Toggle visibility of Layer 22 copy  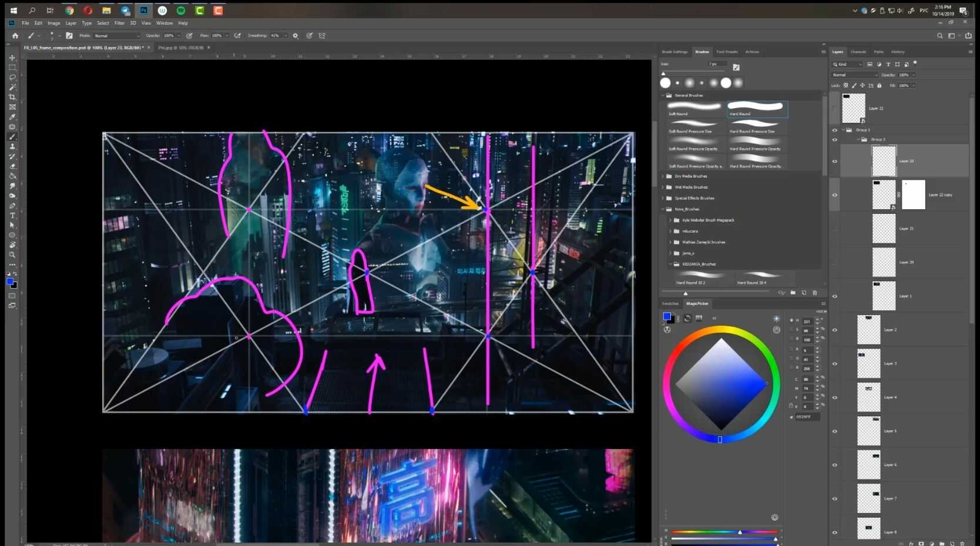835,195
